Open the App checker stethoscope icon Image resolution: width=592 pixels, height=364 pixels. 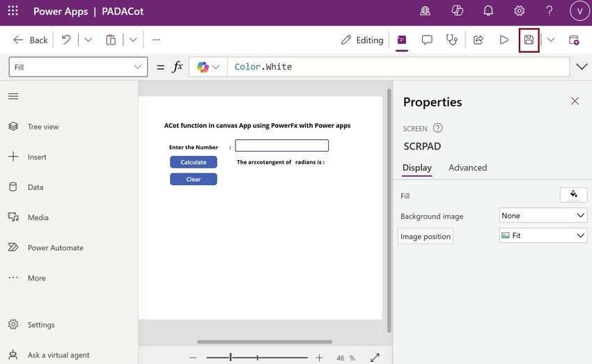point(451,40)
